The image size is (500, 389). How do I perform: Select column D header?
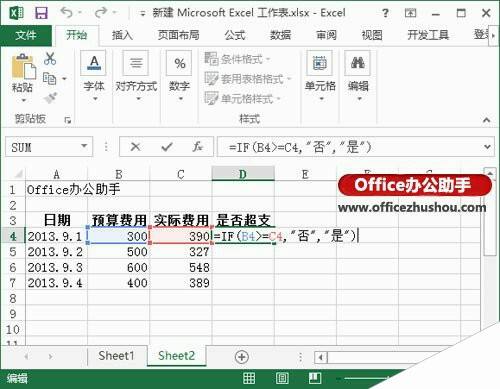coord(243,174)
